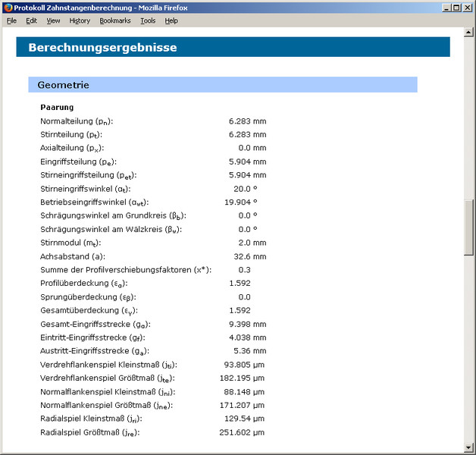
Task: Open the View menu
Action: pos(53,20)
